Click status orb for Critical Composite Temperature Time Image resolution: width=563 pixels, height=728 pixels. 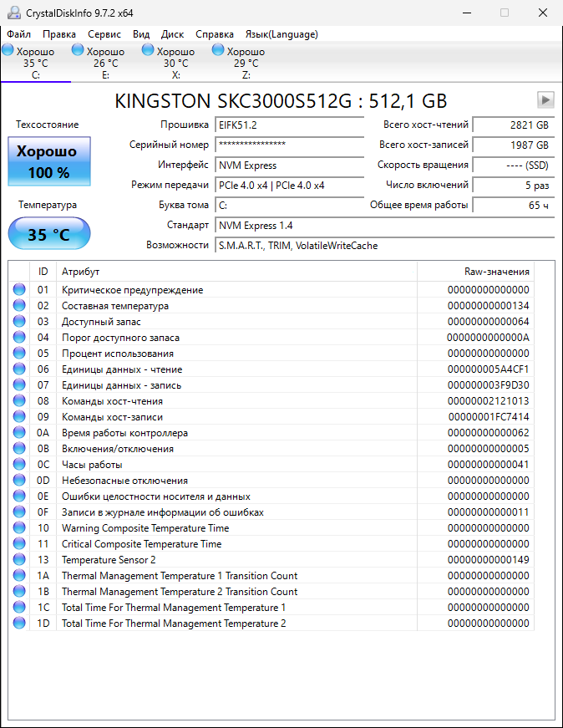(x=19, y=543)
